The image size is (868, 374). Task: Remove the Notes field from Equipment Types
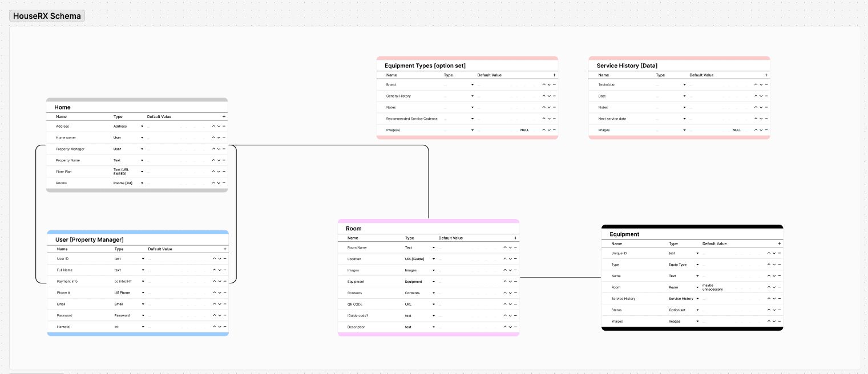[554, 107]
